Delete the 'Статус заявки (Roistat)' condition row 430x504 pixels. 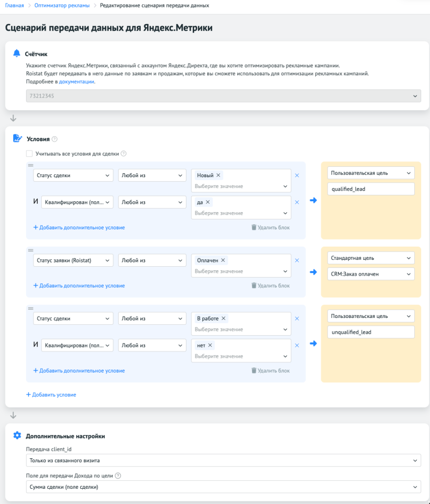[297, 260]
